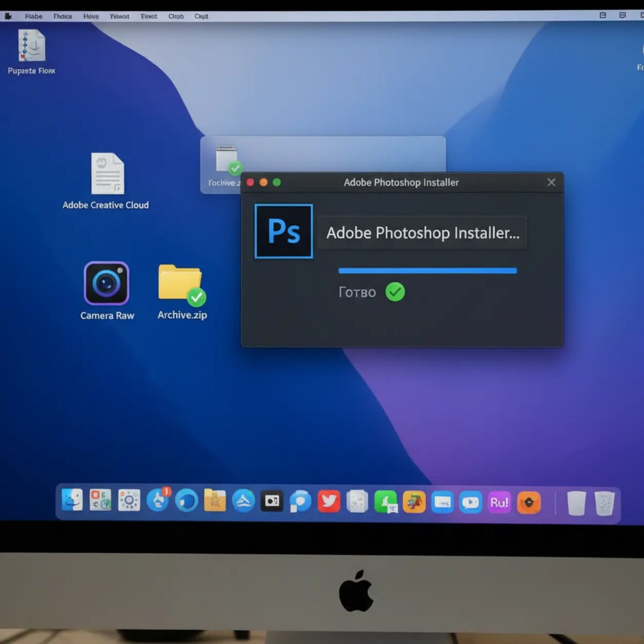Open the Clrob menu

175,16
